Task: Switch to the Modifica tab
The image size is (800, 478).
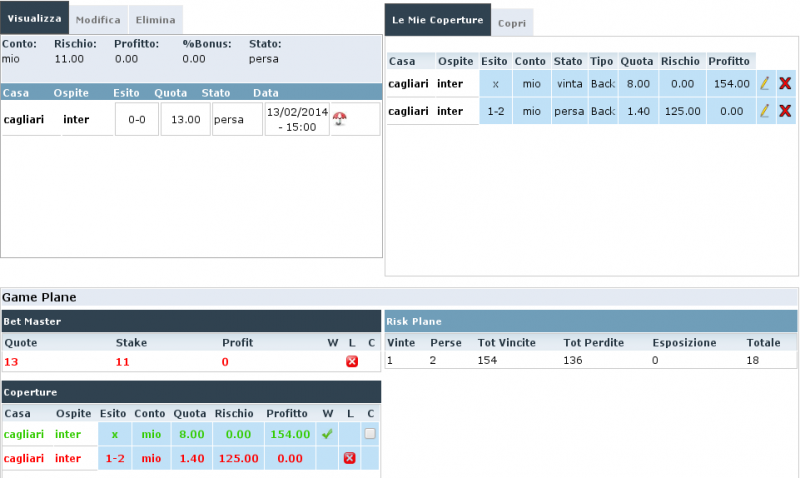Action: point(98,20)
